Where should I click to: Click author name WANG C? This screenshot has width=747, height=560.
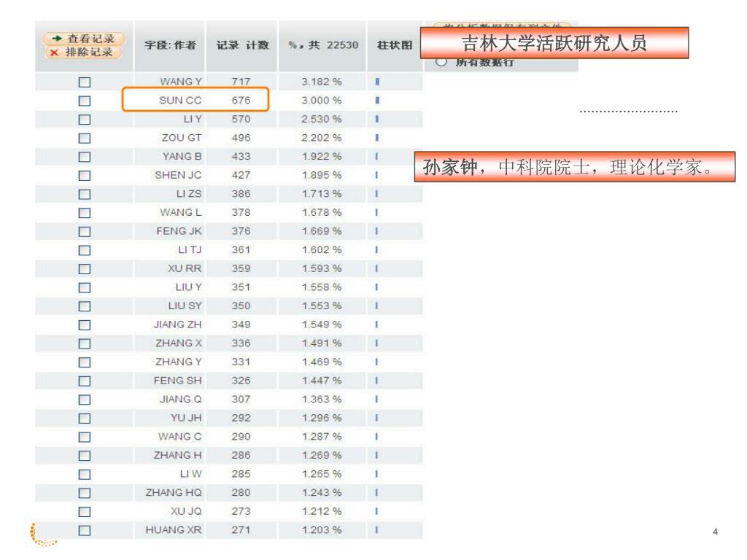[180, 436]
